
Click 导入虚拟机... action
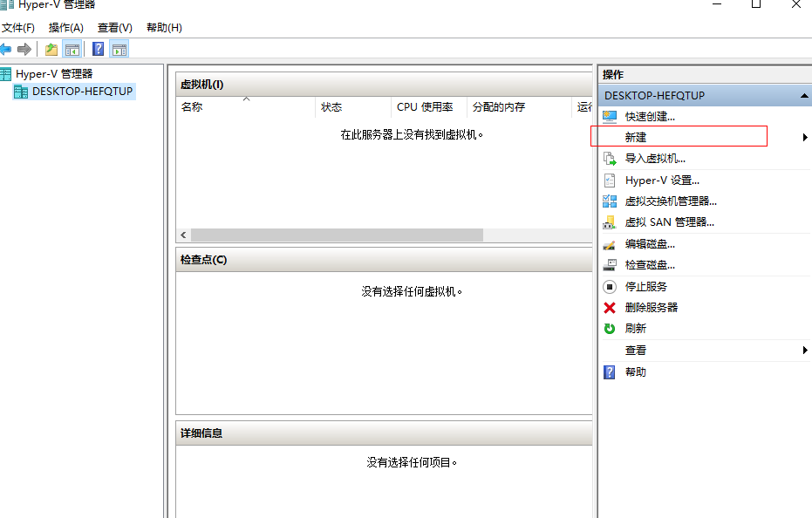pos(655,159)
